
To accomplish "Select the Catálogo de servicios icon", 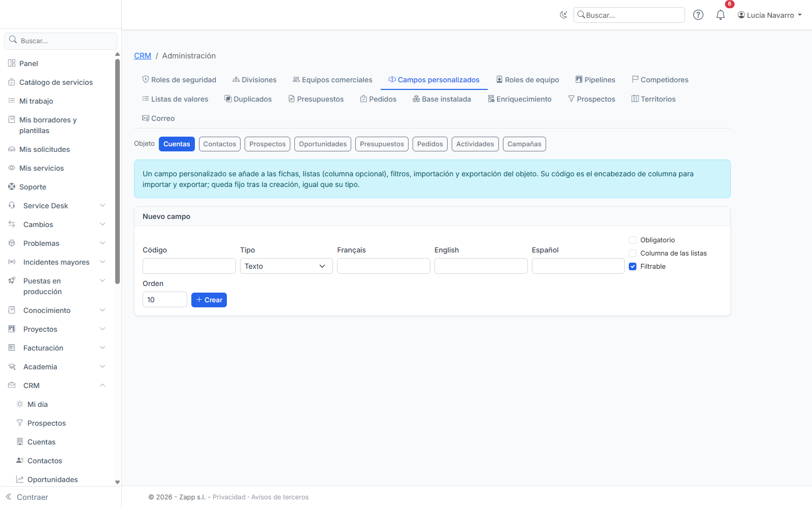I will (12, 82).
